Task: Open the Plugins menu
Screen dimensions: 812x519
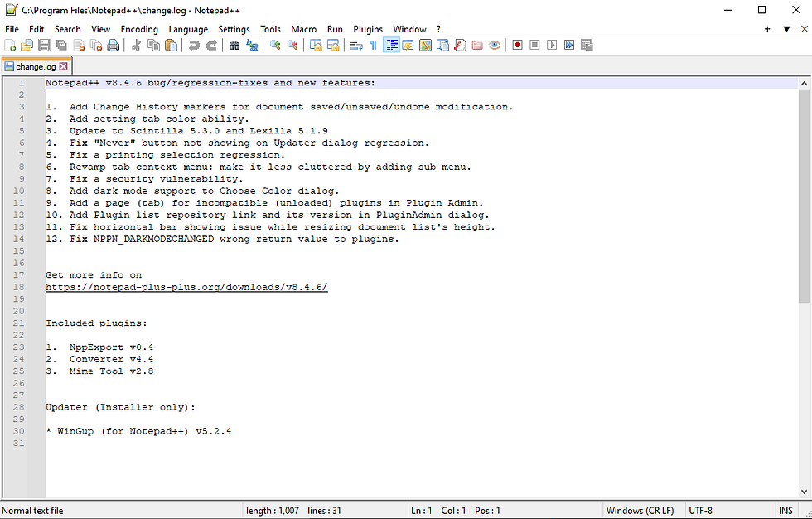Action: (368, 29)
